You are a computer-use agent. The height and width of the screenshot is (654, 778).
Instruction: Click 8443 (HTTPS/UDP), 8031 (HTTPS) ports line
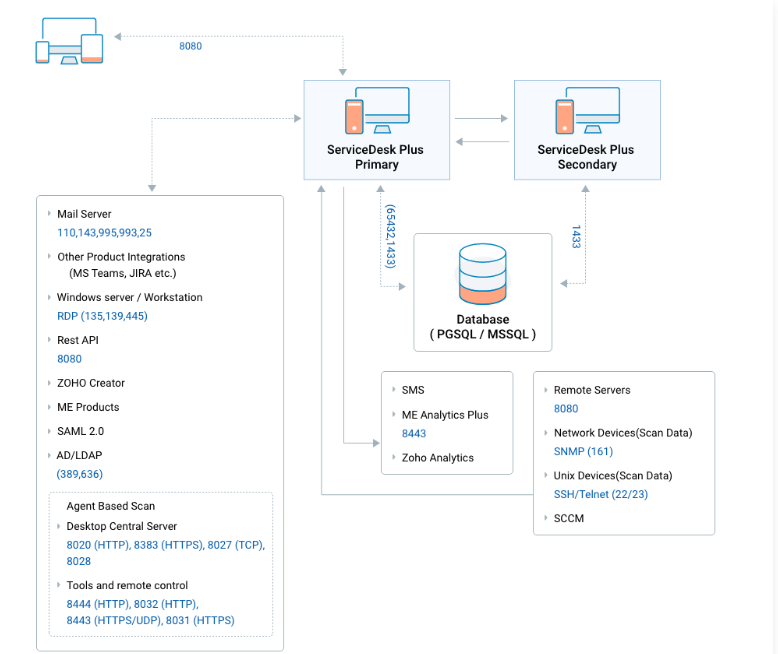150,620
